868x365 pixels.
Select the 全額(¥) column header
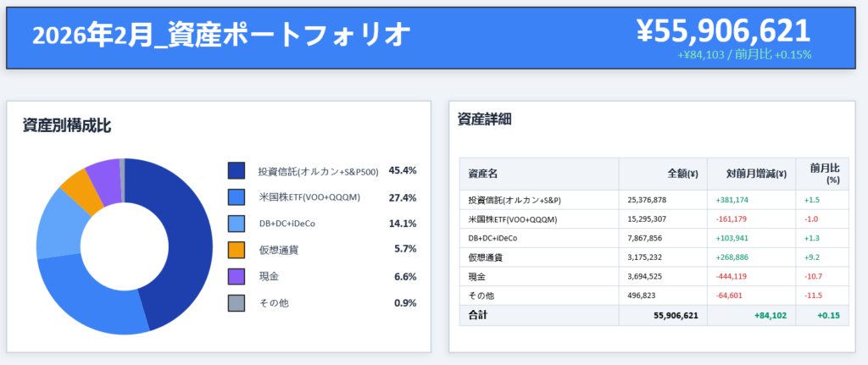pyautogui.click(x=682, y=174)
